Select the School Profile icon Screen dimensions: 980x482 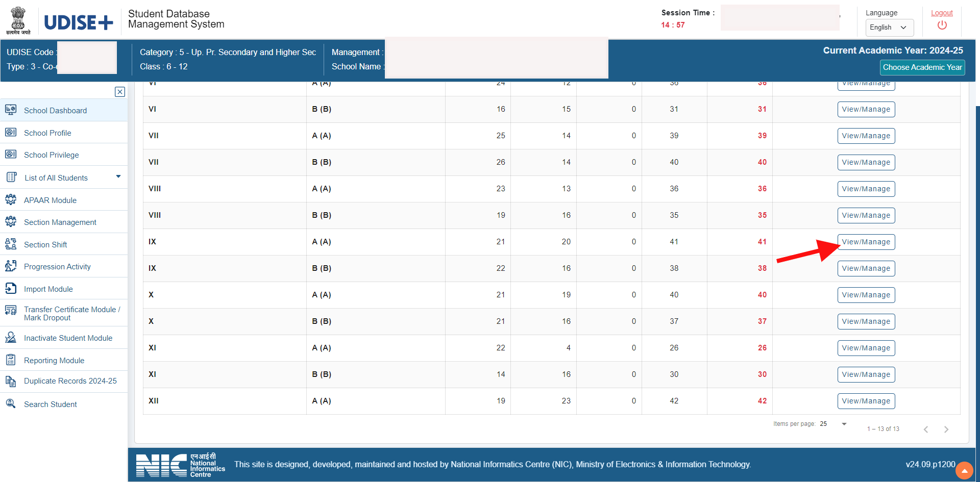coord(11,133)
